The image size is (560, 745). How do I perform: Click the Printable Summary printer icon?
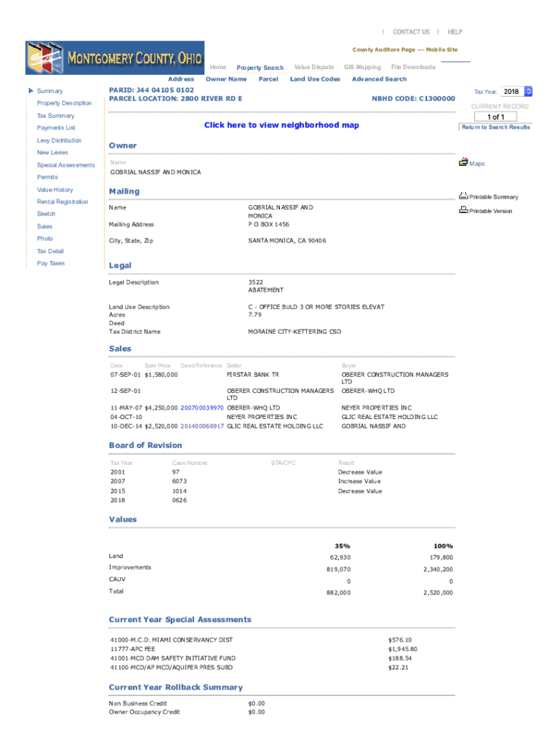tap(463, 196)
